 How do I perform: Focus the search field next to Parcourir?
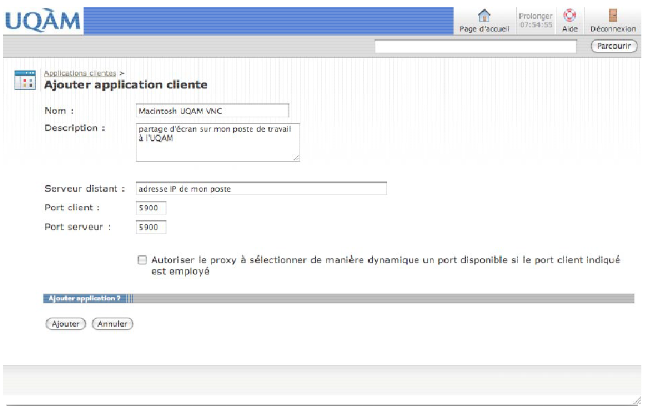[475, 46]
